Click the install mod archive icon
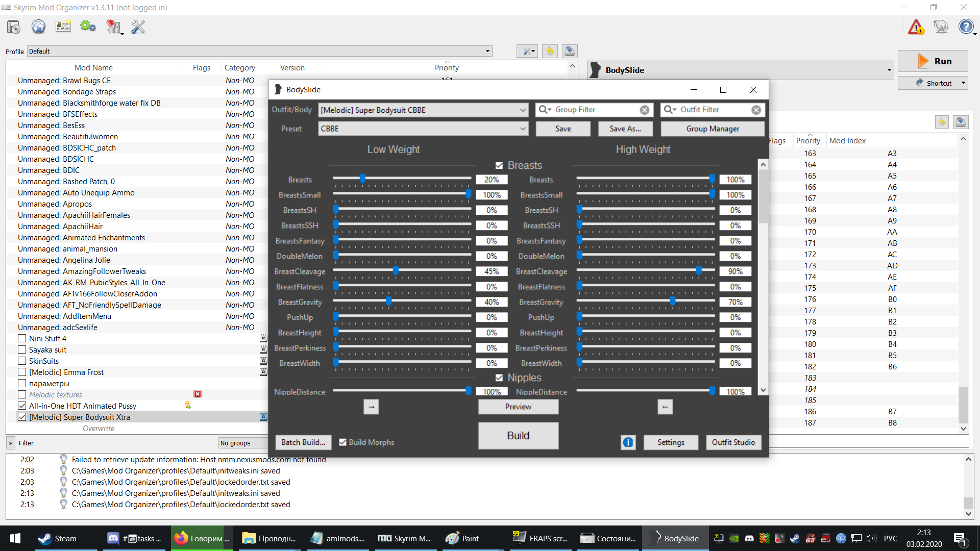Viewport: 980px width, 551px height. point(14,27)
